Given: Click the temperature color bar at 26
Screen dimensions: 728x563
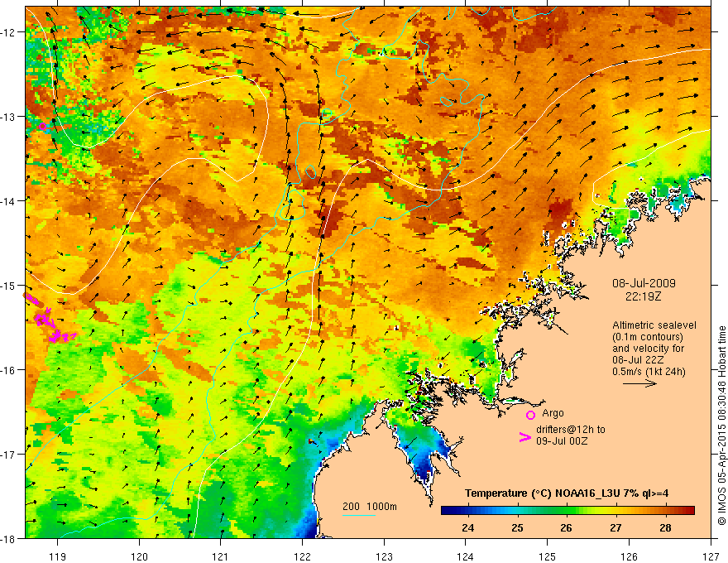Looking at the screenshot, I should tap(566, 511).
